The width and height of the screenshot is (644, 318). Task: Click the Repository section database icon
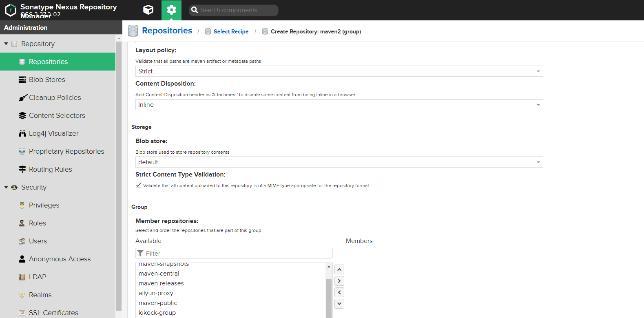click(x=14, y=44)
